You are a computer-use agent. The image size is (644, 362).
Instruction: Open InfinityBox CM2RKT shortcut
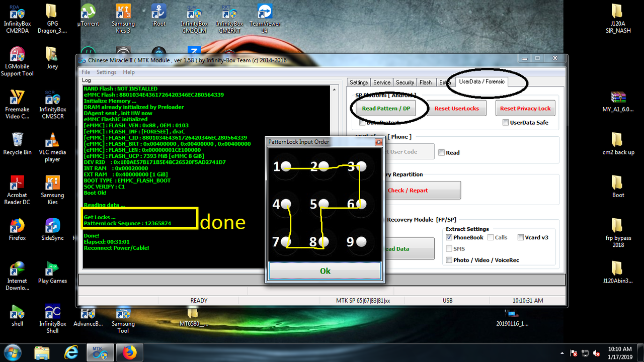pyautogui.click(x=229, y=18)
